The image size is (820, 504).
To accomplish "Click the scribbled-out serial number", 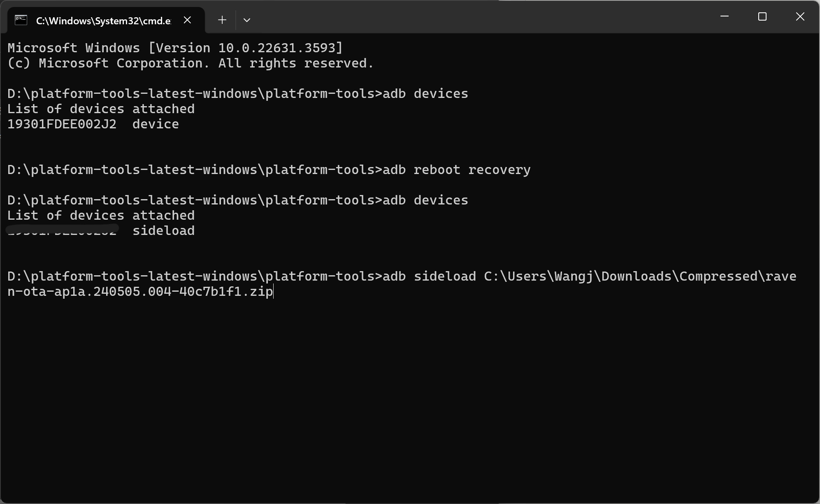I will click(x=63, y=230).
